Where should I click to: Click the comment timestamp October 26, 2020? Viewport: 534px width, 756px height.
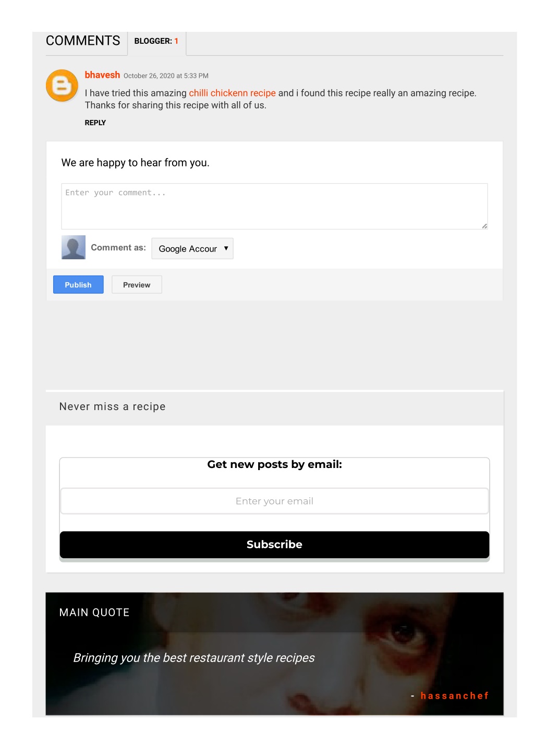pyautogui.click(x=166, y=76)
